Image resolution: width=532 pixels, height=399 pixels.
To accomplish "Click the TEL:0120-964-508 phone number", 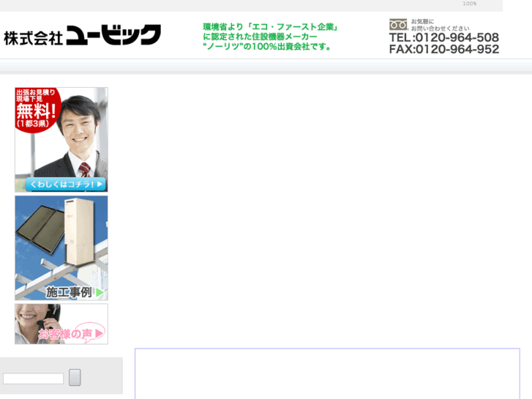I will pyautogui.click(x=443, y=37).
